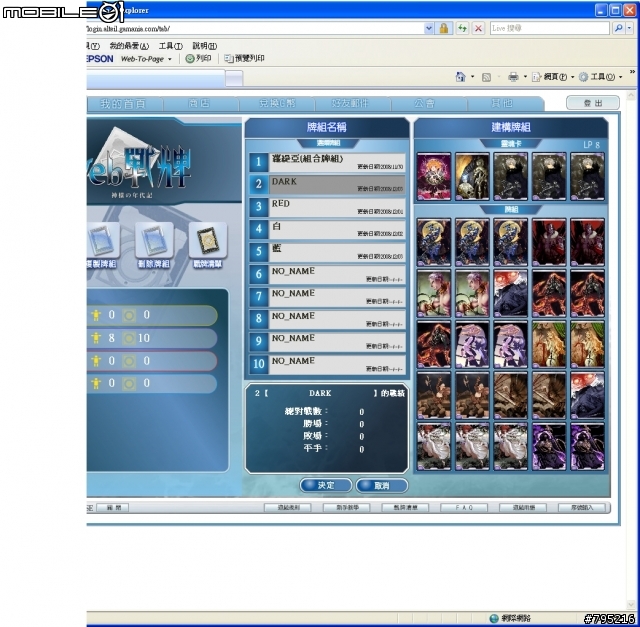
Task: Click the 網際網路 zone globe in status bar
Action: pyautogui.click(x=493, y=618)
